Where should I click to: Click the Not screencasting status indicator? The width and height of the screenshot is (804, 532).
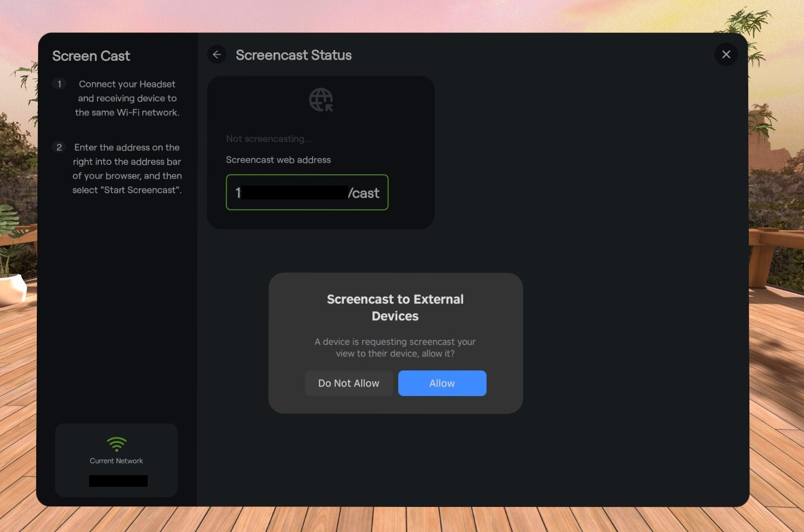click(x=268, y=139)
